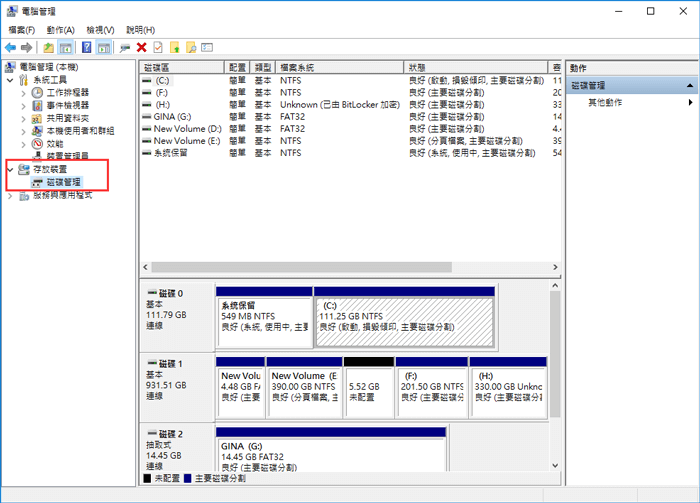The height and width of the screenshot is (503, 700).
Task: Click the folder with green arrow toolbar icon
Action: point(175,47)
